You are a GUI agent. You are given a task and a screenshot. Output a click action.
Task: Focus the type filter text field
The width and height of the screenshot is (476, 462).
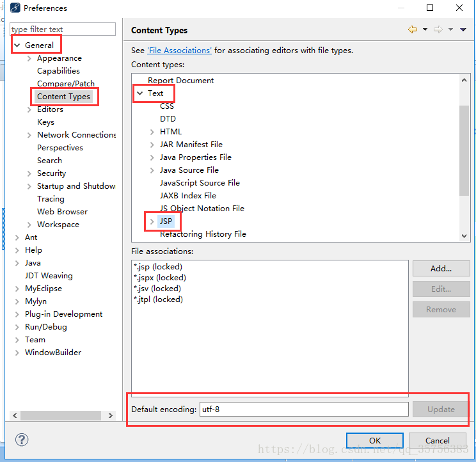(63, 29)
